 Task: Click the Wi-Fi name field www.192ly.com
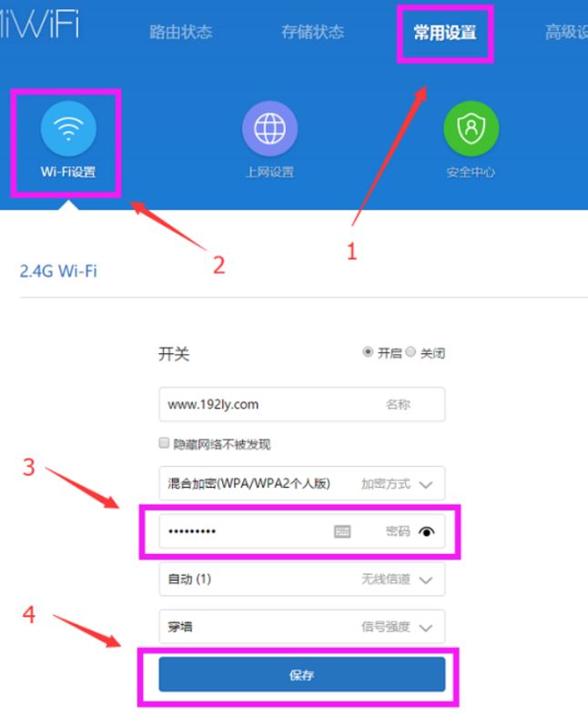(x=302, y=404)
